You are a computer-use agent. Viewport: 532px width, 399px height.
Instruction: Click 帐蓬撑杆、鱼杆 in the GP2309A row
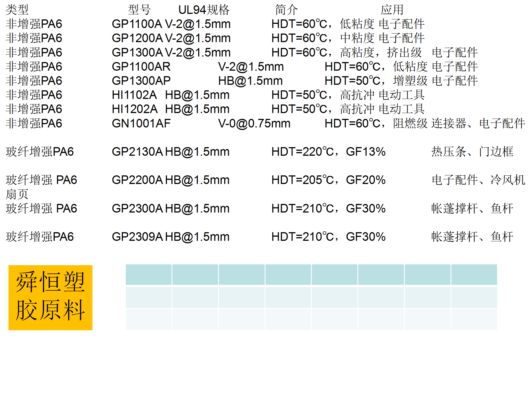pyautogui.click(x=472, y=237)
